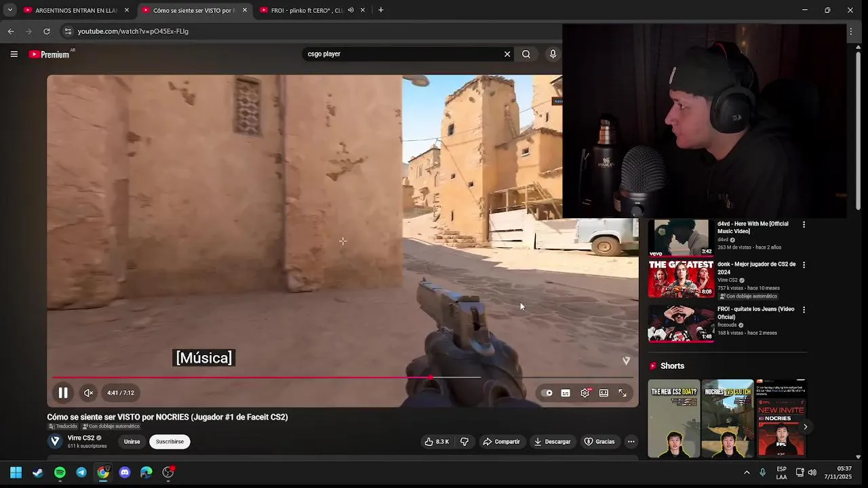Toggle the autoplay switch in player
Screen dimensions: 868x488
point(547,393)
